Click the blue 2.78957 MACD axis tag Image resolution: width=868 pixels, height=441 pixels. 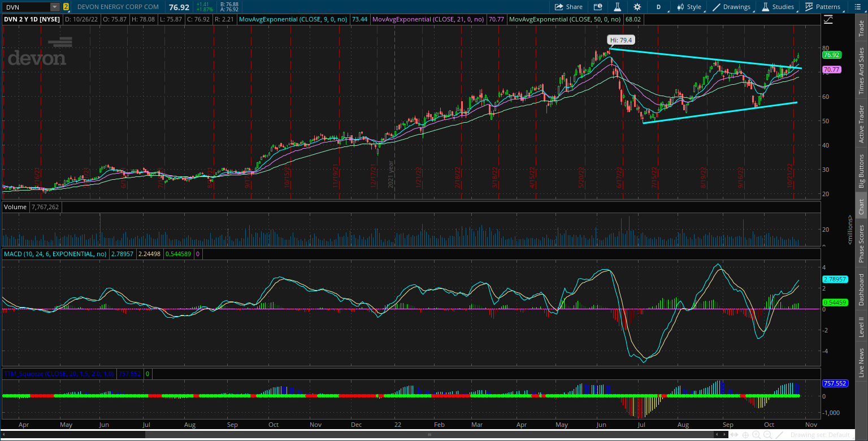click(x=834, y=280)
